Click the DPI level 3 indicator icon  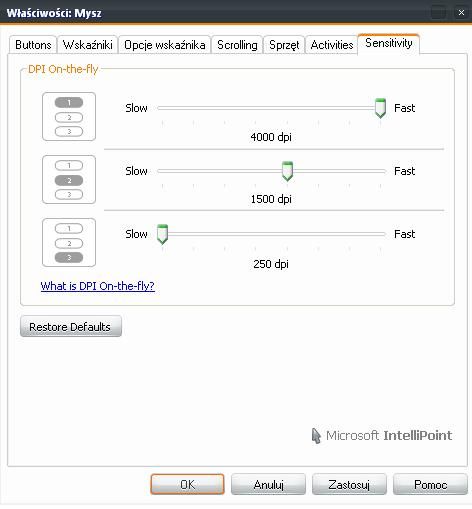69,243
